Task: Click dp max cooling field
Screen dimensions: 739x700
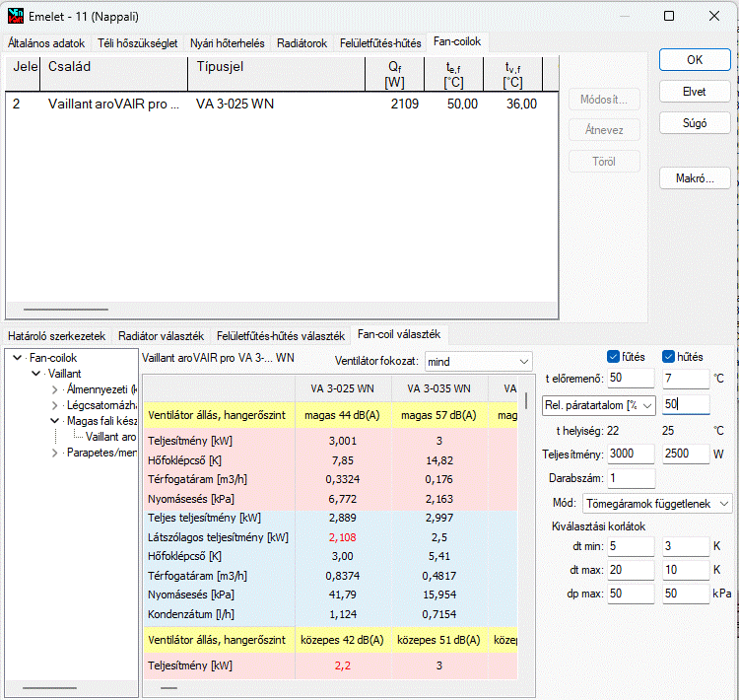Action: pos(686,594)
